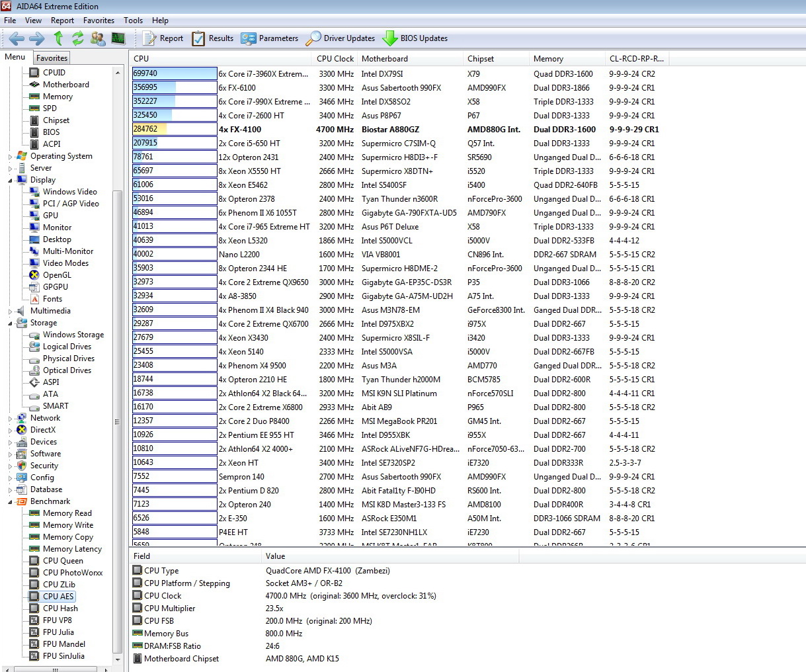Select the Optical Drives icon
The width and height of the screenshot is (806, 672).
point(34,370)
